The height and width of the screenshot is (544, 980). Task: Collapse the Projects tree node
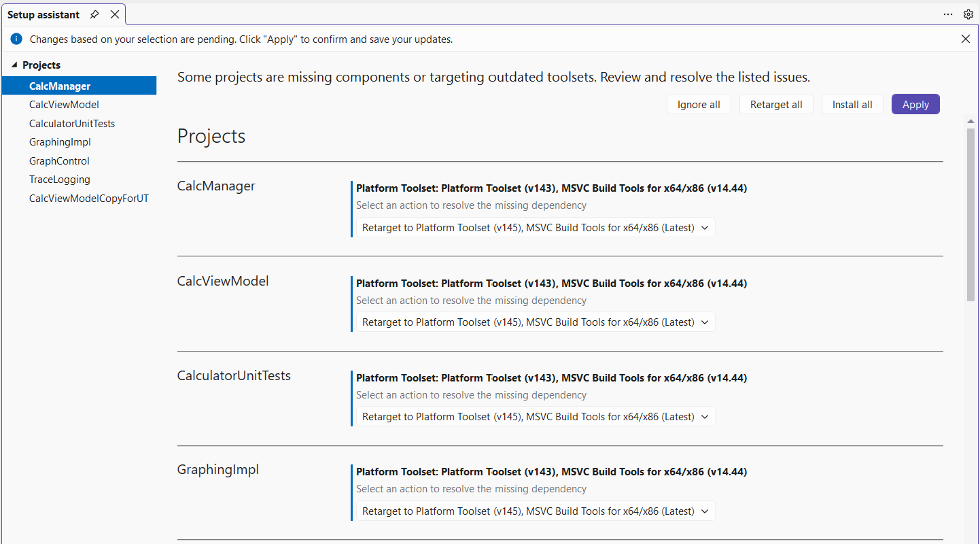pos(14,65)
